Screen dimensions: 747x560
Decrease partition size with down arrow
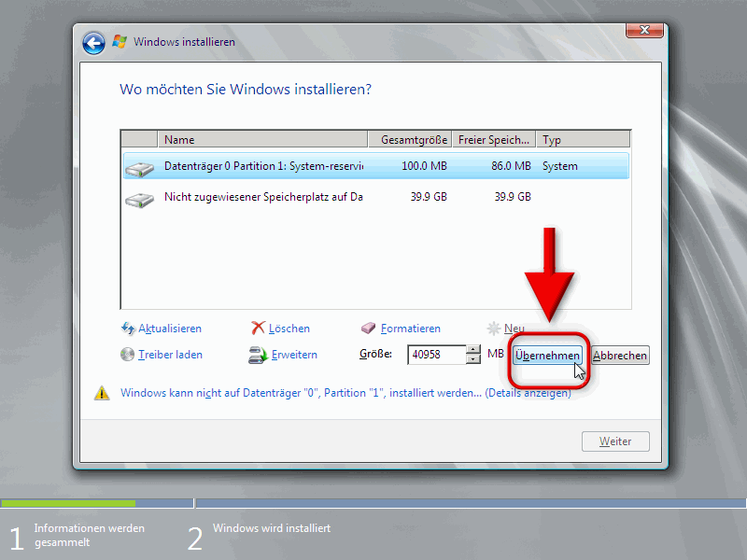pyautogui.click(x=473, y=359)
